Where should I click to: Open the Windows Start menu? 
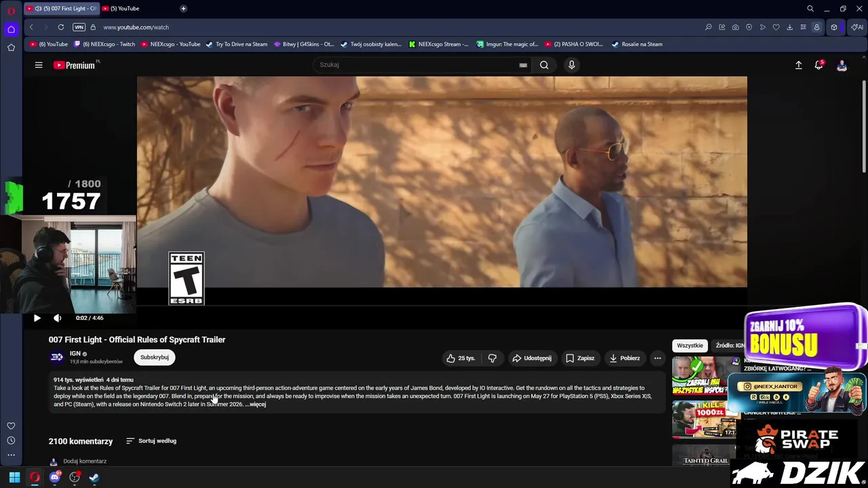point(14,477)
